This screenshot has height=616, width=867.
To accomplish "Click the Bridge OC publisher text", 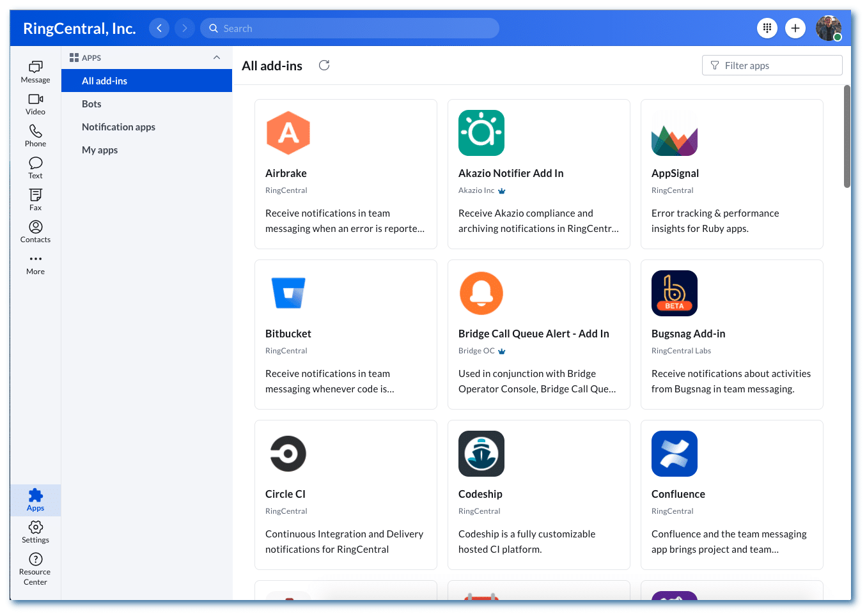I will pos(476,351).
